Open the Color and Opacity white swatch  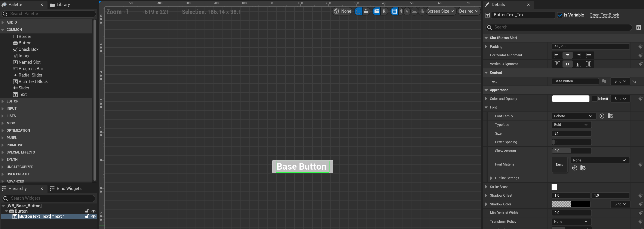click(570, 99)
